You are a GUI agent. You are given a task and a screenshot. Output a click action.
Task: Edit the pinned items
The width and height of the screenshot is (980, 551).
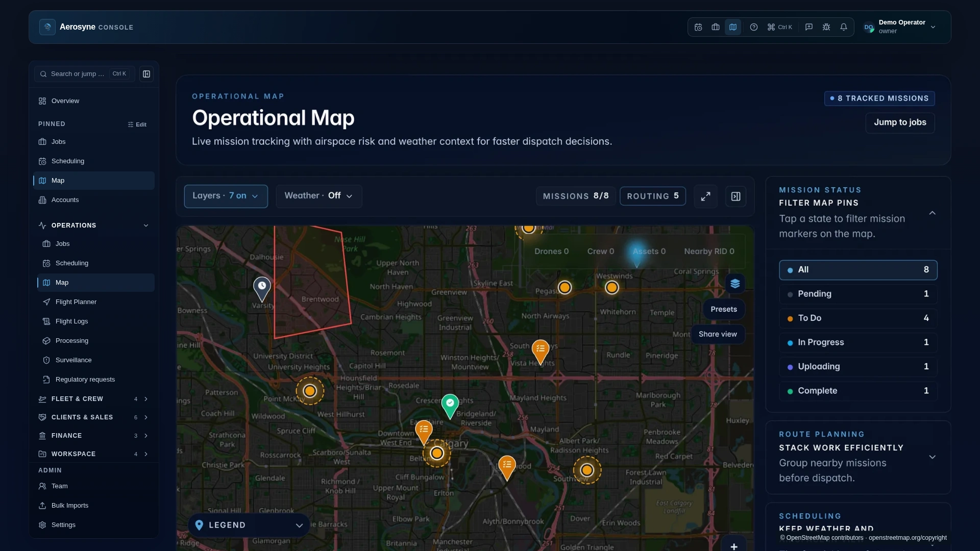click(137, 124)
